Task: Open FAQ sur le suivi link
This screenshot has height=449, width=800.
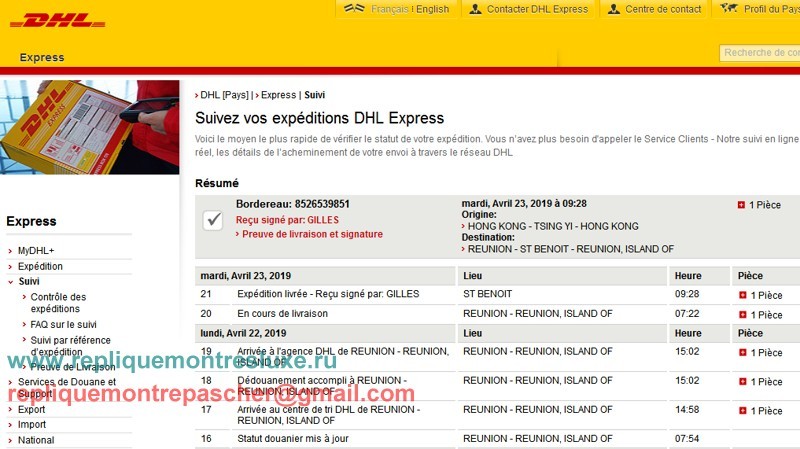Action: click(x=63, y=325)
